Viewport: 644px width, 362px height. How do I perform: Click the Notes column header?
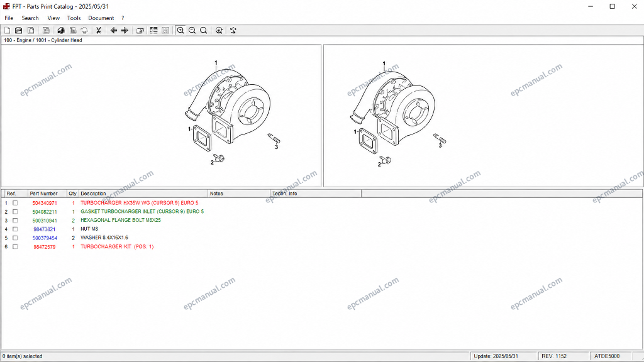239,194
